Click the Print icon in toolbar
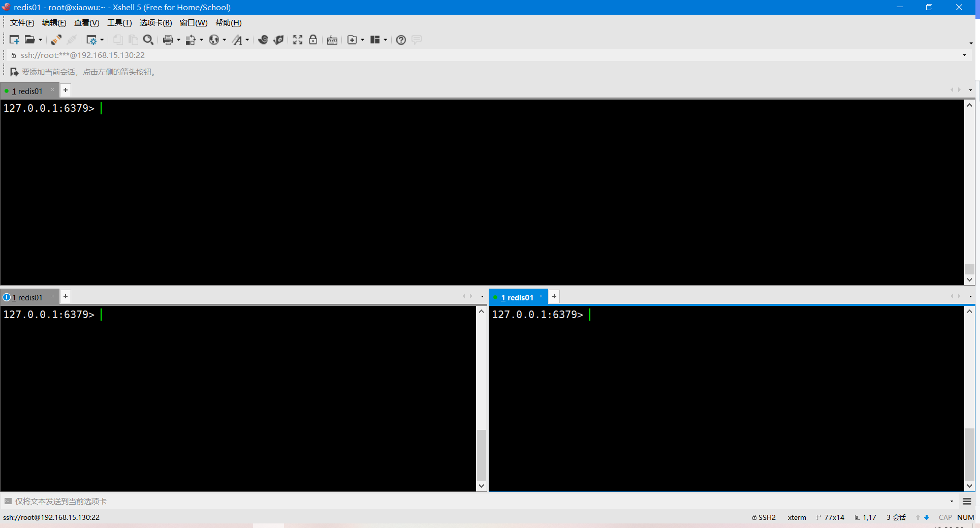 [168, 40]
